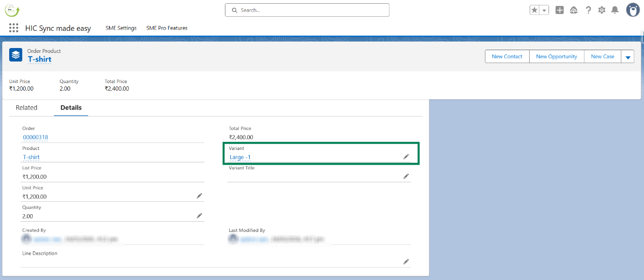Edit the Line Description field
The width and height of the screenshot is (644, 280).
[x=406, y=262]
